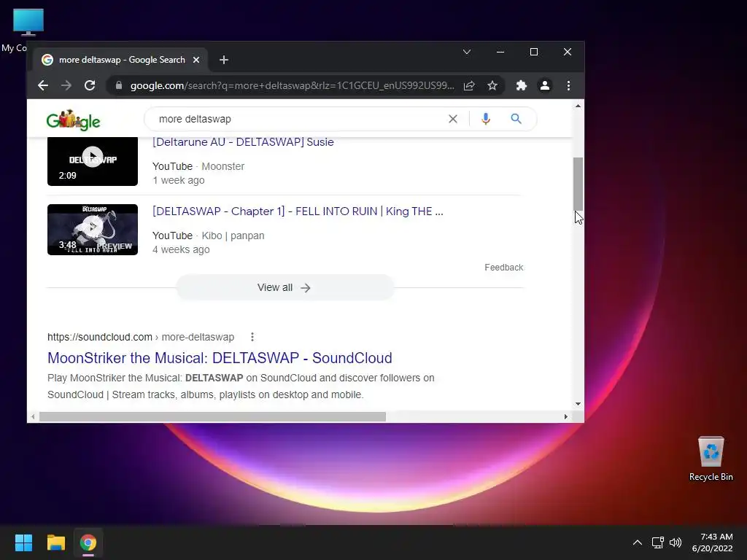Share this page via the share icon
The width and height of the screenshot is (747, 560).
click(469, 86)
